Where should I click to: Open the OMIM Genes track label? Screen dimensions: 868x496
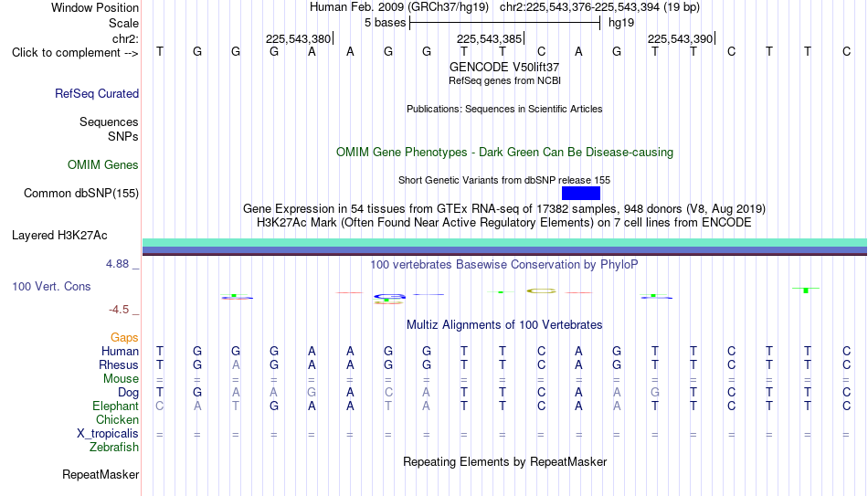tap(103, 165)
